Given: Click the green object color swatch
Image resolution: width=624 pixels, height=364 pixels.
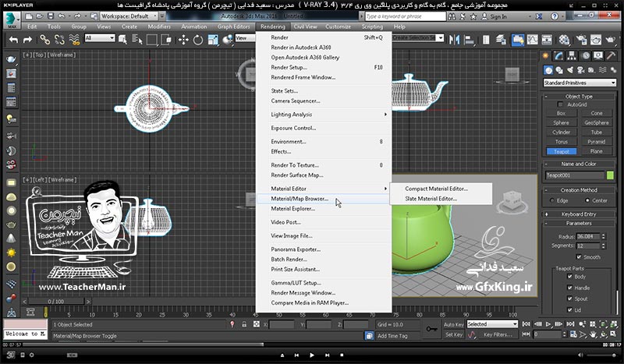Looking at the screenshot, I should coord(610,175).
